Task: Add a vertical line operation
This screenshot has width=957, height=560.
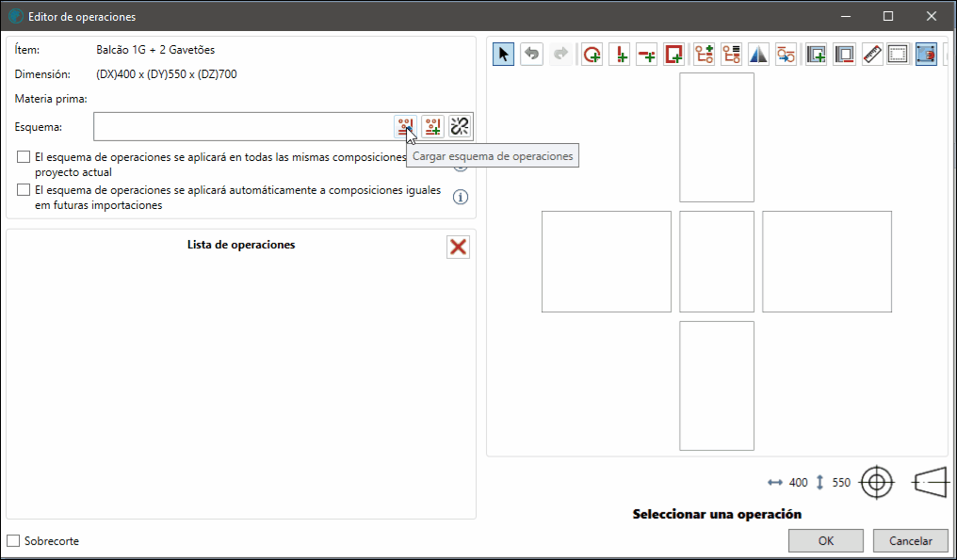Action: coord(620,55)
